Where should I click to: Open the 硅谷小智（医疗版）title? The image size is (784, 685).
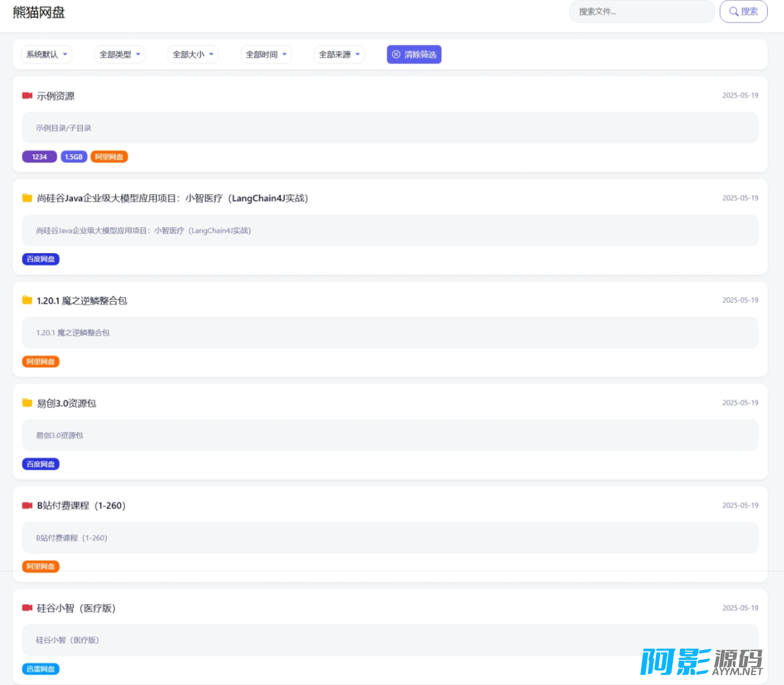coord(76,608)
